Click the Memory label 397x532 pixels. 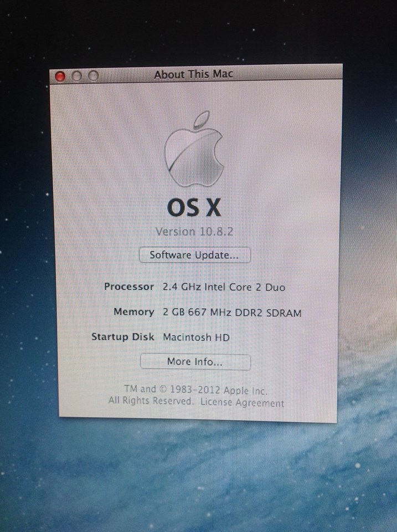coord(134,312)
